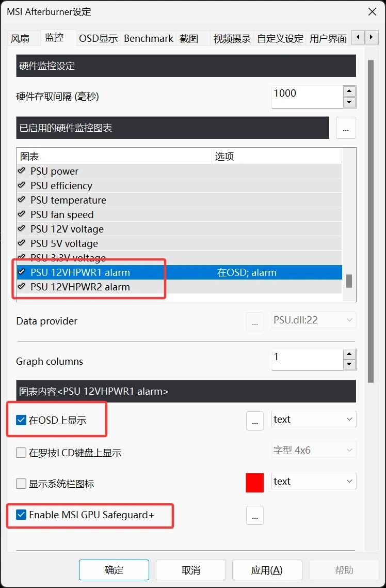
Task: Select the PSU temperature row
Action: point(180,200)
